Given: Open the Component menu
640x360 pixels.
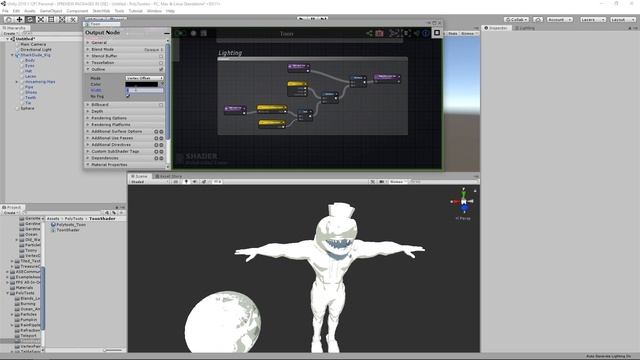Looking at the screenshot, I should point(77,11).
